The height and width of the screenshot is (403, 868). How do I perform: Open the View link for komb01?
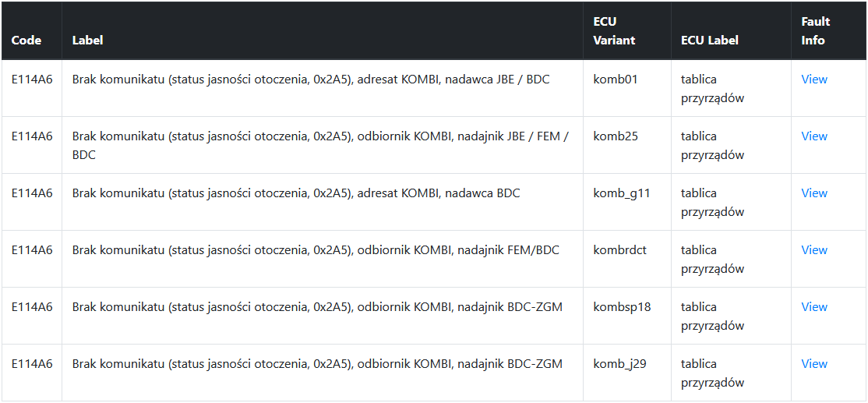point(814,80)
